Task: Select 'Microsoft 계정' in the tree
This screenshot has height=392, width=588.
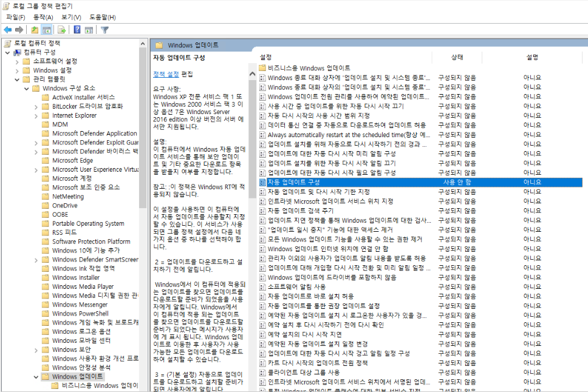Action: click(x=72, y=178)
